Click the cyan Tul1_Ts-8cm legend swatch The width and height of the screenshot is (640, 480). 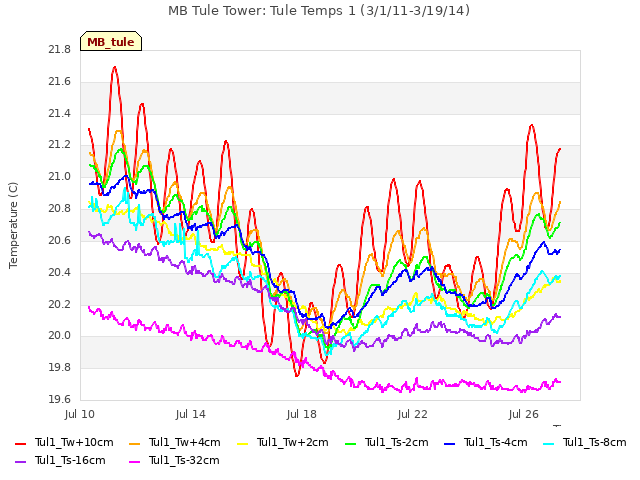549,443
